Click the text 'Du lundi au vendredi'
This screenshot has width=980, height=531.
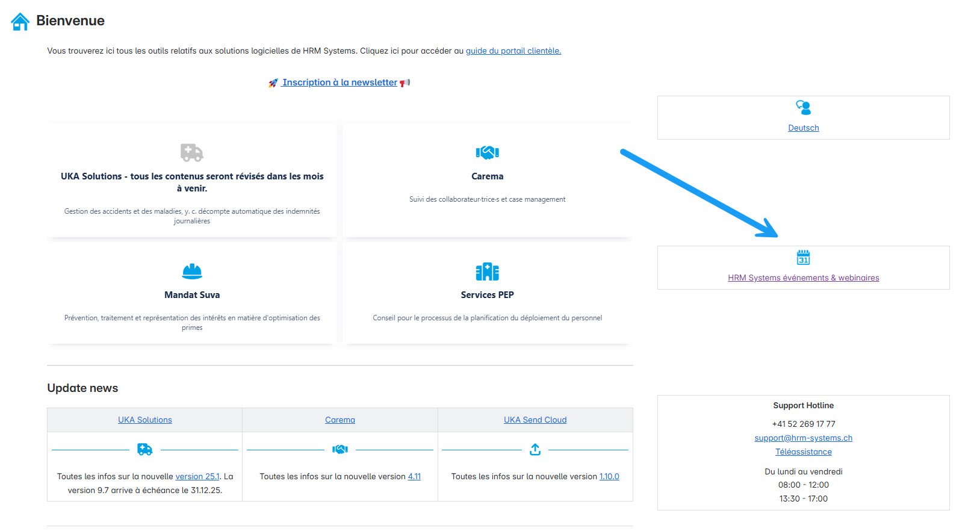[804, 471]
